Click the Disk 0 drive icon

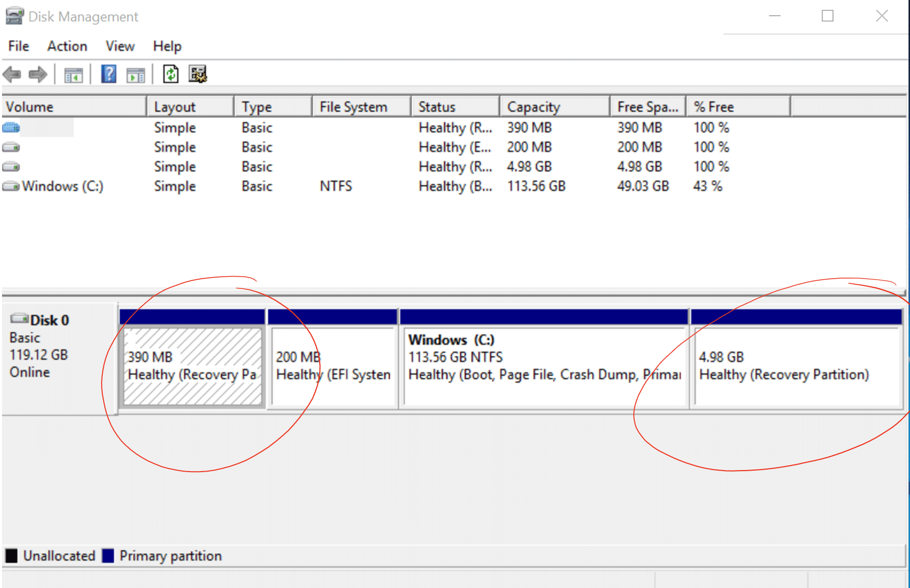19,318
